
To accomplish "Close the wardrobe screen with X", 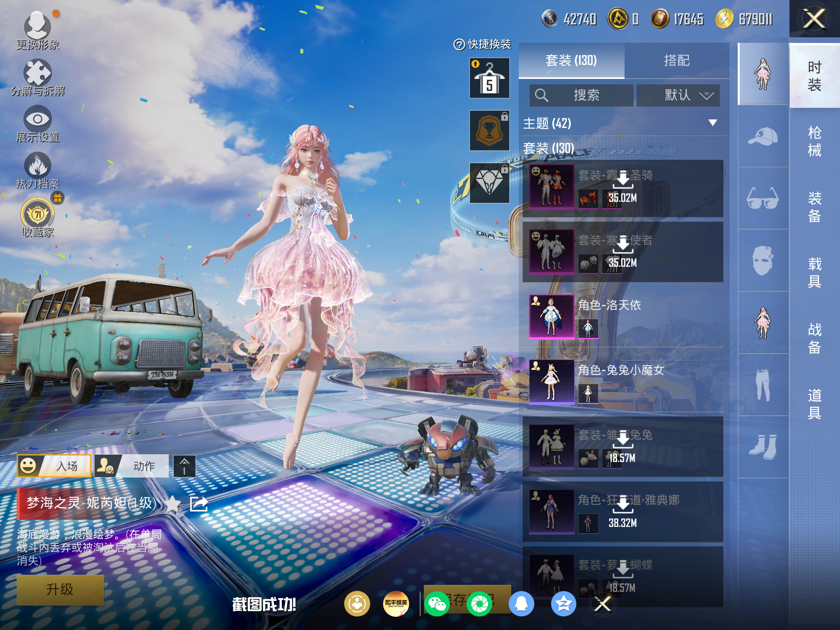I will [x=814, y=19].
